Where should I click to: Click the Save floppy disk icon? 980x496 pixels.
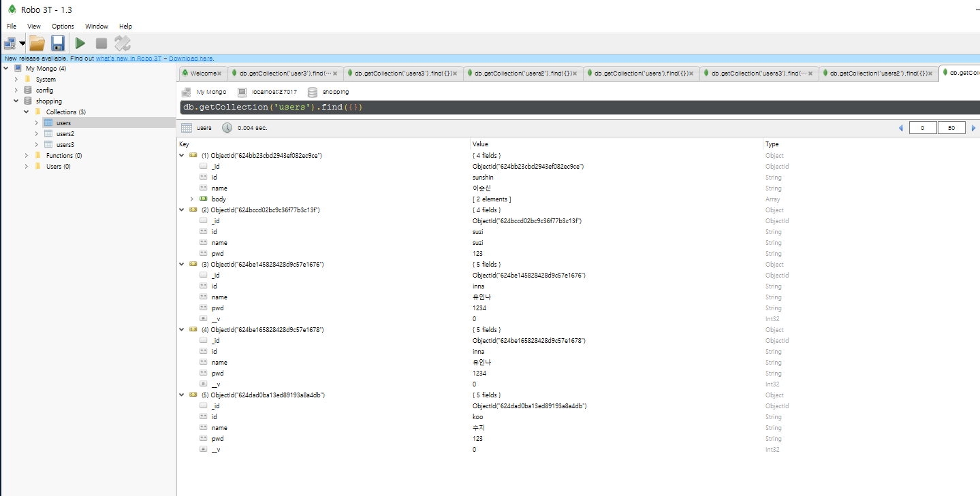coord(58,44)
